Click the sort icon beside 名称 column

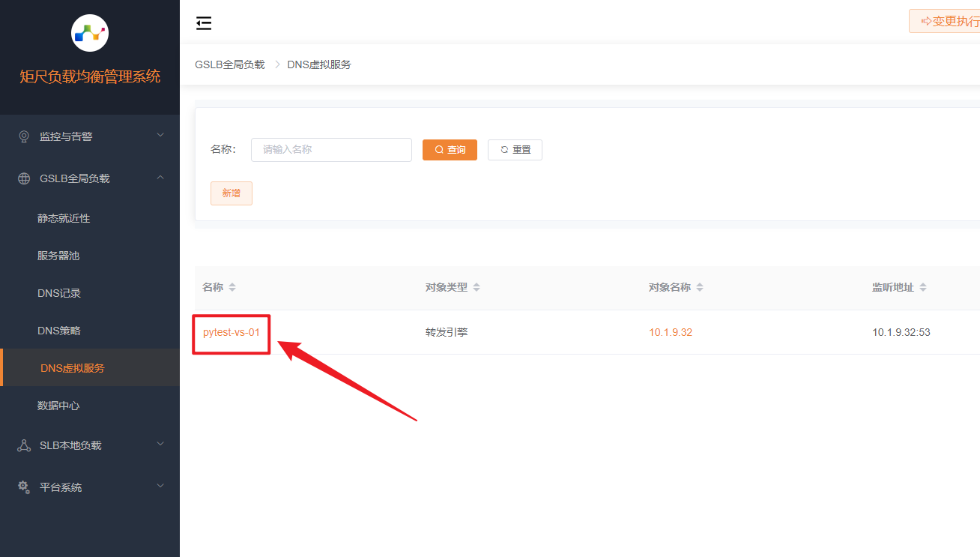[232, 288]
